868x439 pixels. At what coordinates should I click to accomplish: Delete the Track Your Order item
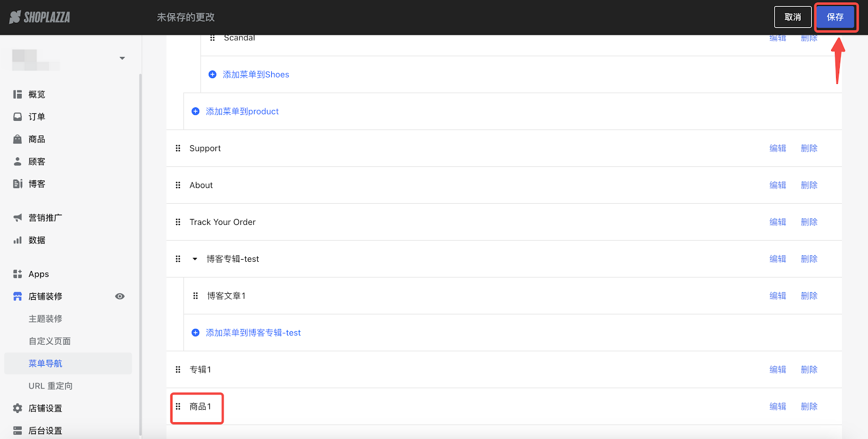coord(809,222)
